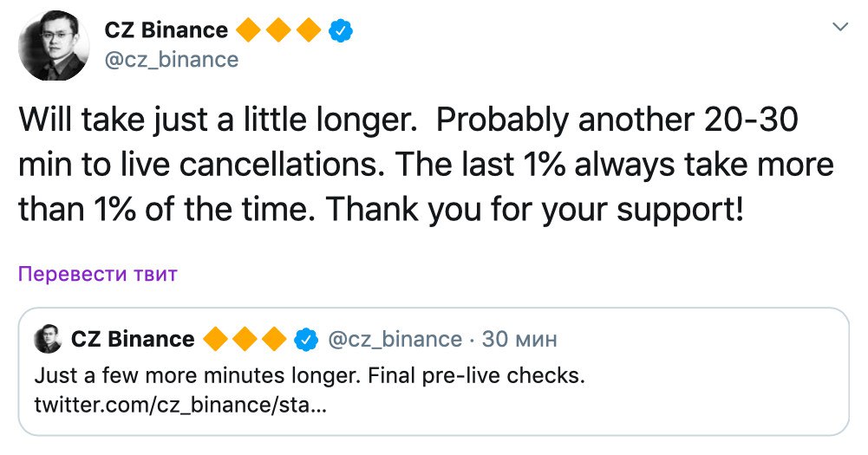Image resolution: width=868 pixels, height=455 pixels.
Task: Click the small avatar in the quoted tweet
Action: pos(48,339)
